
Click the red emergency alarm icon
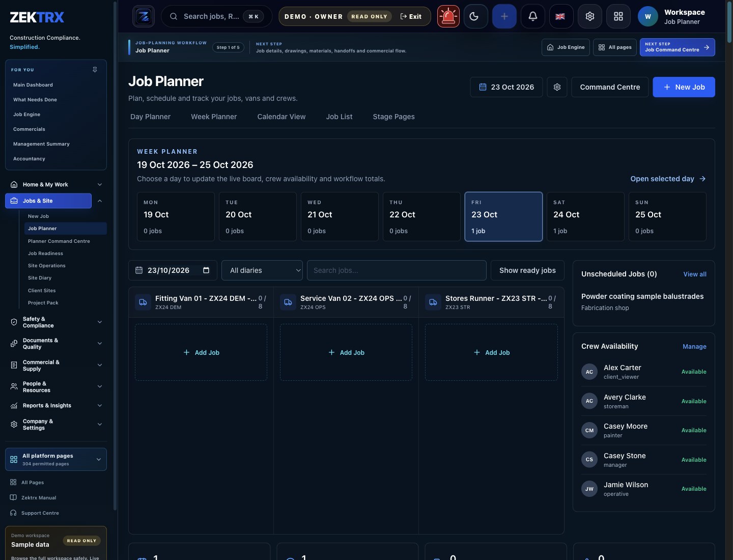point(448,16)
